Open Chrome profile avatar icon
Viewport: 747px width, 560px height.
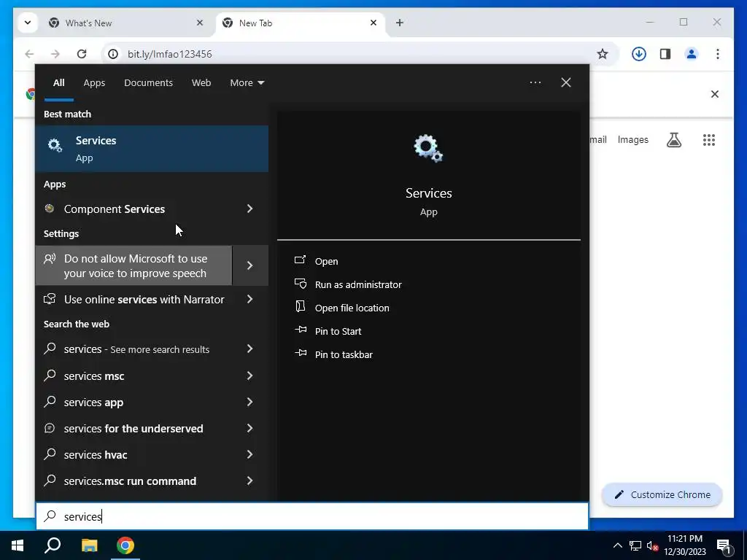692,54
